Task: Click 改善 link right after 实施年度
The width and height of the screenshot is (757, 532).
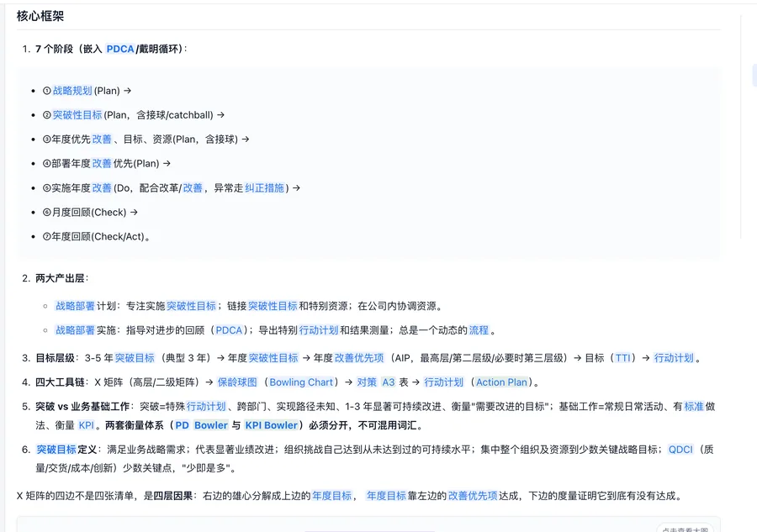Action: pos(102,188)
